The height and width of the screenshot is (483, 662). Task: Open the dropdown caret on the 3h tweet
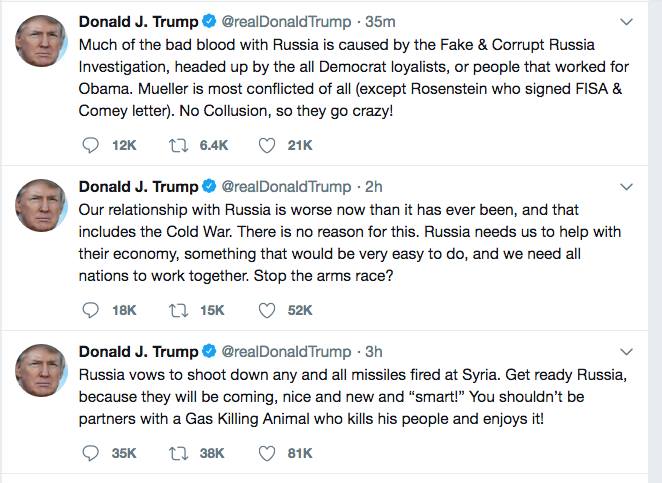(x=627, y=352)
